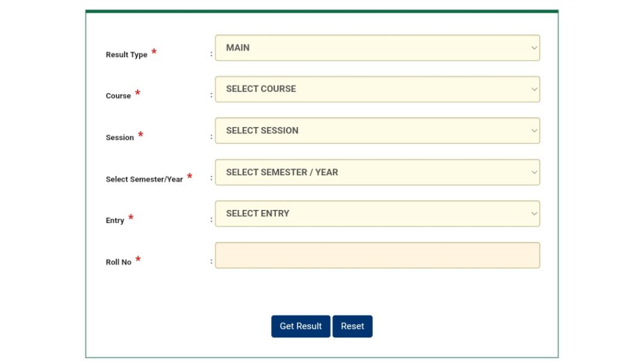Open the Result Type dropdown showing MAIN
Viewport: 644px width, 362px height.
[x=377, y=48]
